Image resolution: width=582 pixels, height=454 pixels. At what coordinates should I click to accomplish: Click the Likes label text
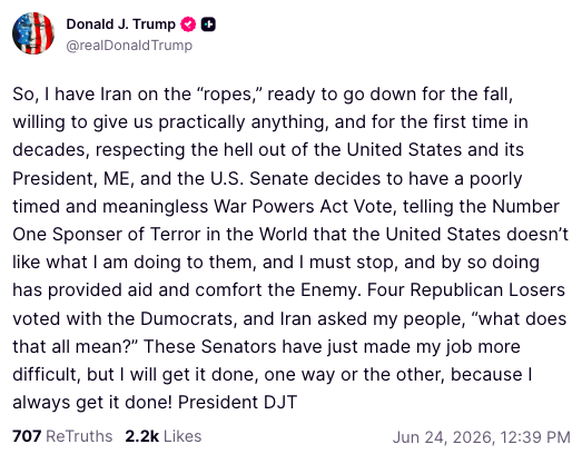[x=183, y=436]
